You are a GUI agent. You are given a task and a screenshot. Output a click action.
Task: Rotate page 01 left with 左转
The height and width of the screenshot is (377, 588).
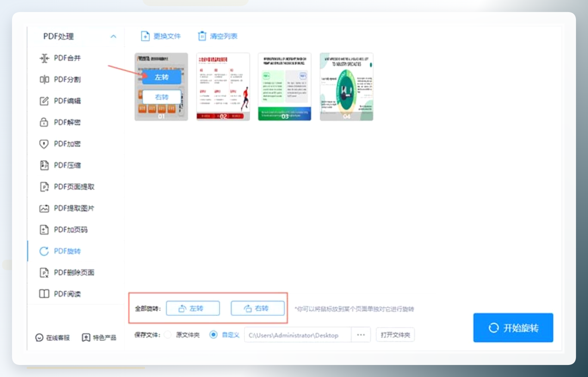point(161,77)
